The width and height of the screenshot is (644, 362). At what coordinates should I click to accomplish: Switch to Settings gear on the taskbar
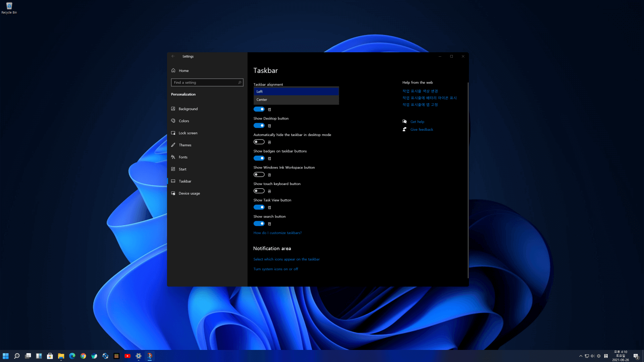[x=138, y=356]
